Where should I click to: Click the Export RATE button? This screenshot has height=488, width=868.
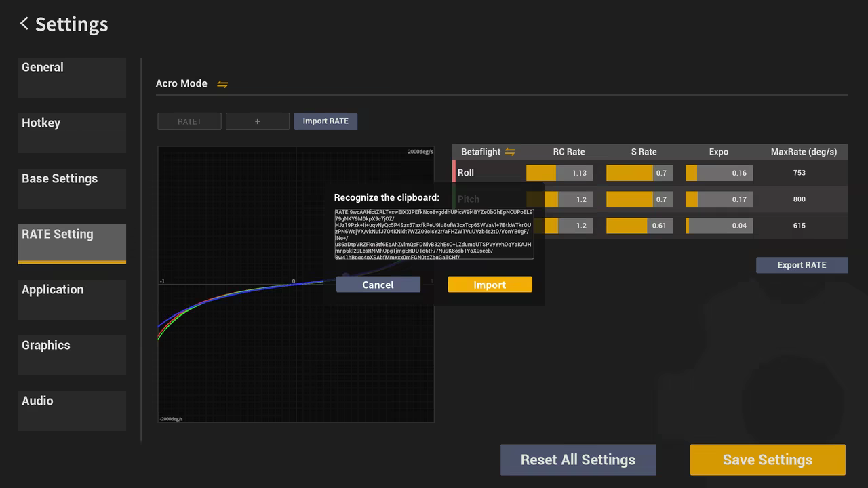(802, 265)
